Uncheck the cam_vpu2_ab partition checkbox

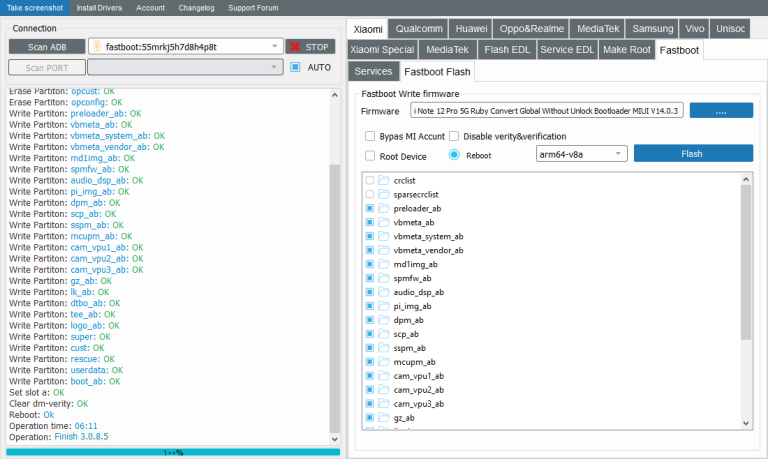tap(370, 389)
